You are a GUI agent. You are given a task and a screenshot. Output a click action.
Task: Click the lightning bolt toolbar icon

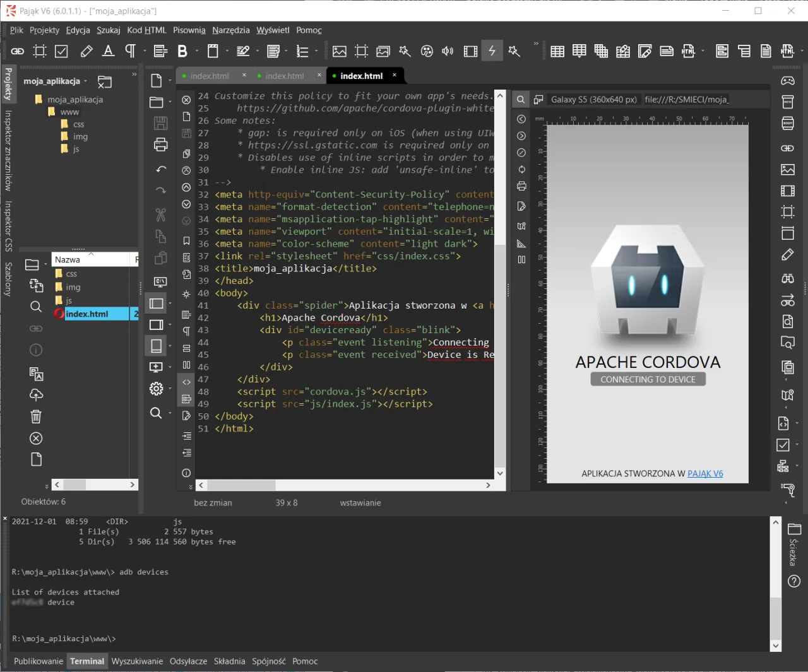click(x=492, y=50)
